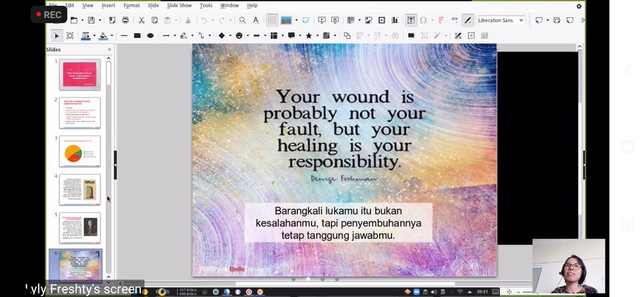Open the View menu

click(87, 5)
